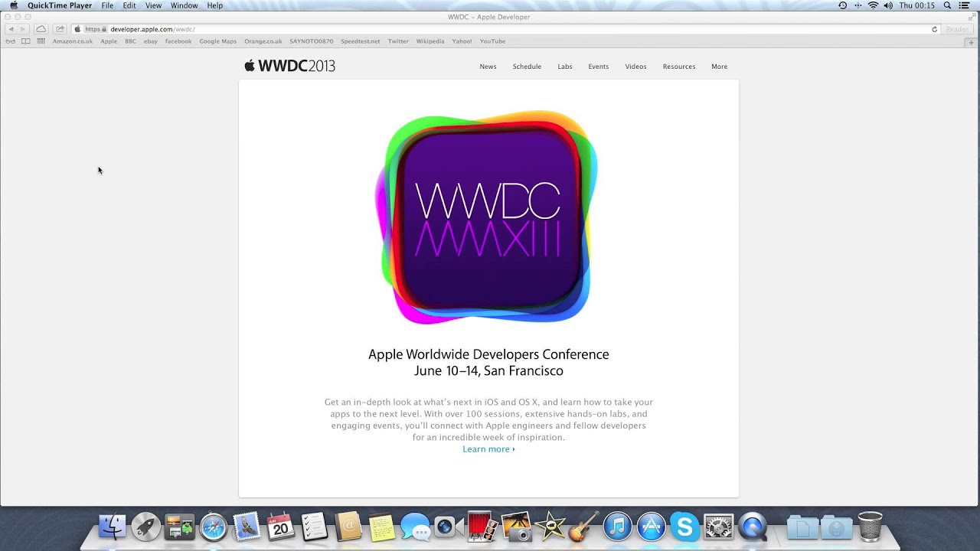Viewport: 980px width, 551px height.
Task: Open the Apple menu
Action: click(x=13, y=5)
